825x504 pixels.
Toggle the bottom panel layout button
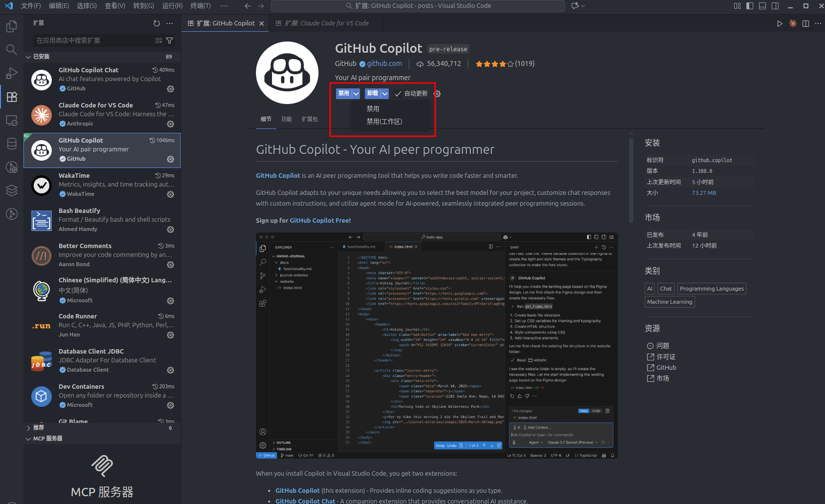pos(762,6)
